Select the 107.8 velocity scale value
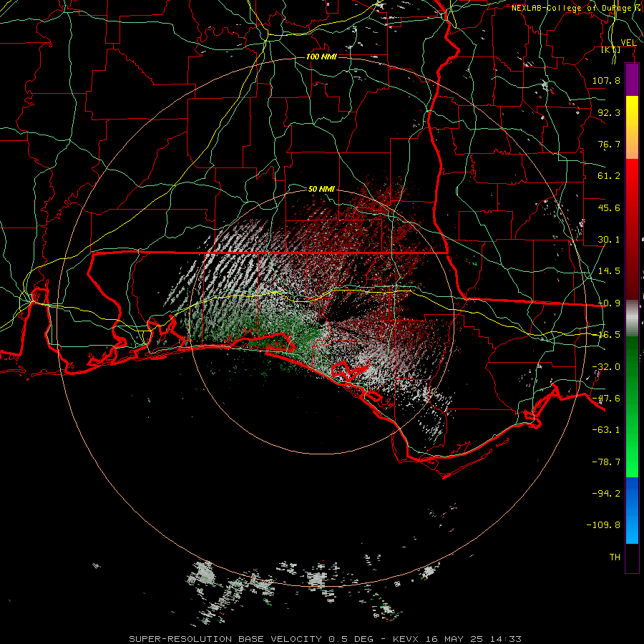 click(x=606, y=80)
